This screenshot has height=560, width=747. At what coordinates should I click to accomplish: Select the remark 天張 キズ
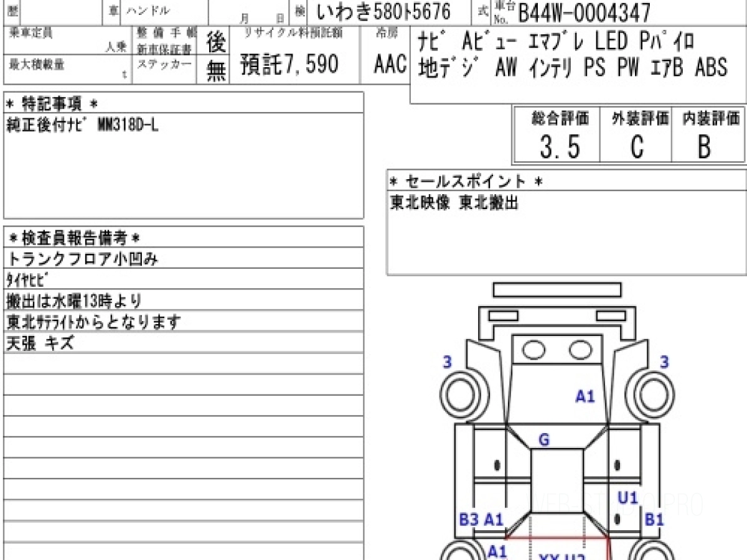pyautogui.click(x=40, y=343)
